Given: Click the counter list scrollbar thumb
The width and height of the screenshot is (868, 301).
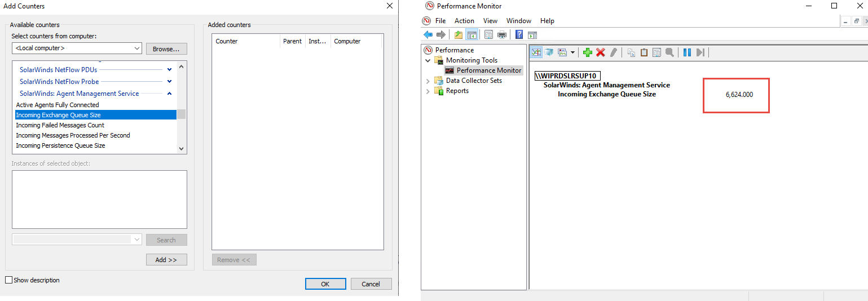Looking at the screenshot, I should click(x=181, y=114).
